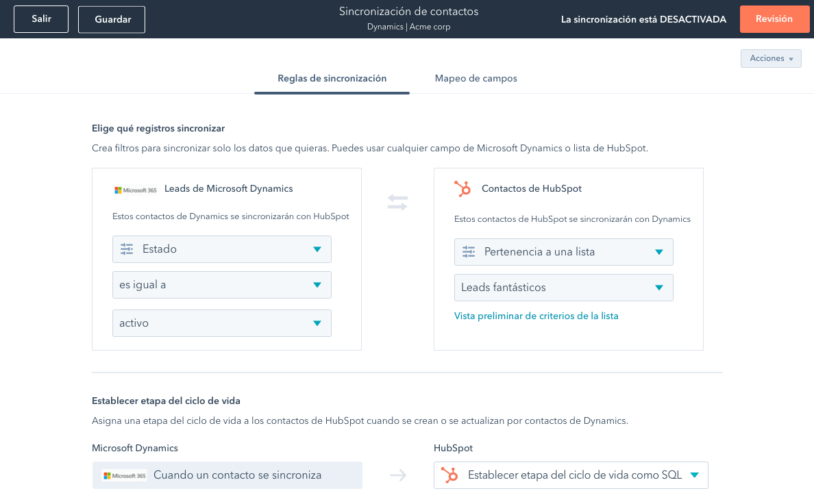Image resolution: width=814 pixels, height=504 pixels.
Task: Change the Leads fantásticos list selection
Action: (x=563, y=288)
